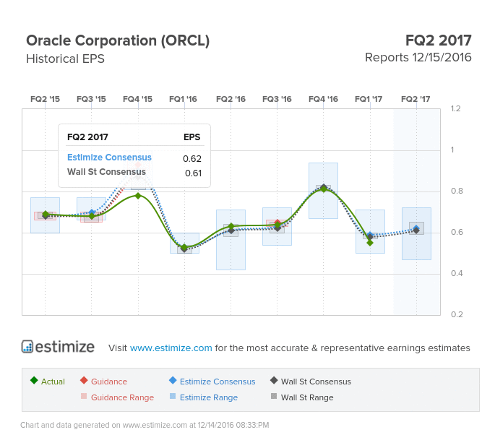The image size is (495, 448).
Task: Select the FQ2 '15 quarter label
Action: 45,99
